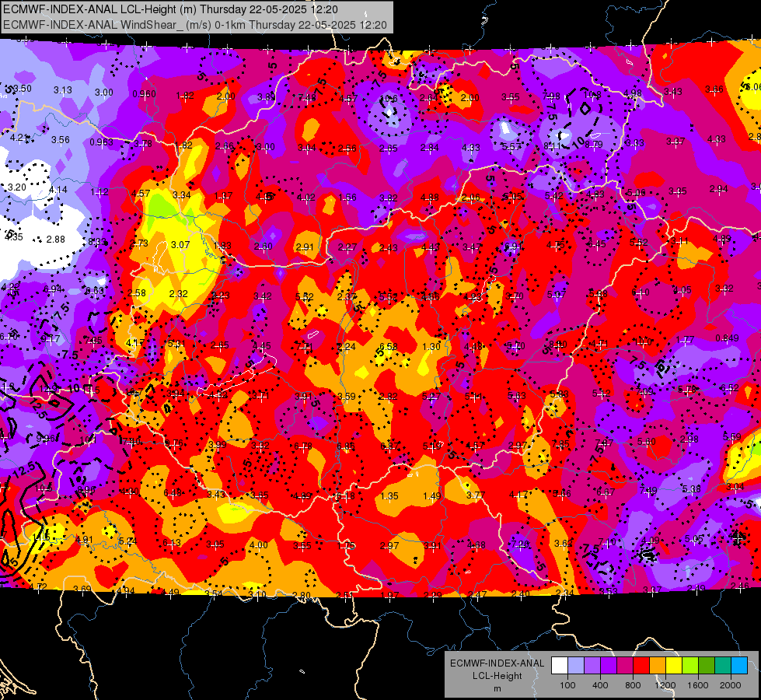Select the medium violet legend swatch
761x700 pixels.
pyautogui.click(x=592, y=665)
